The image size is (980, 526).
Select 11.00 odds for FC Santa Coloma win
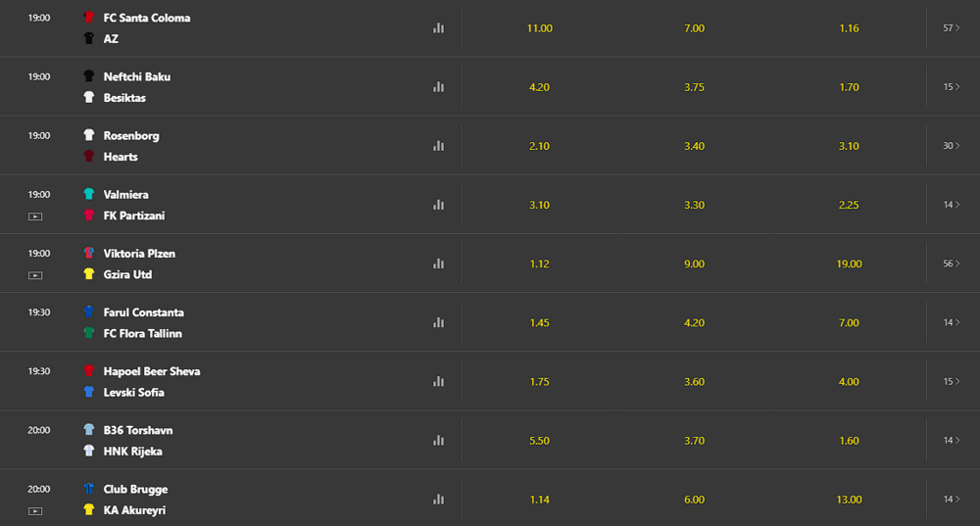tap(539, 28)
